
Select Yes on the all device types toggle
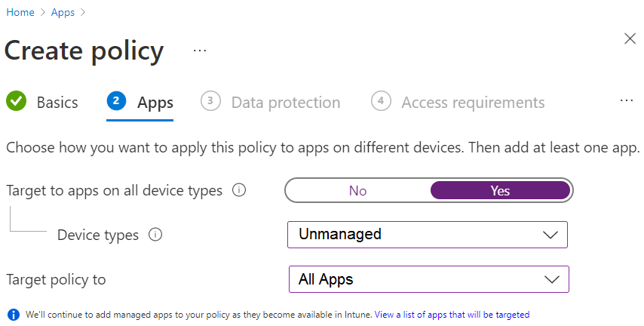point(500,191)
